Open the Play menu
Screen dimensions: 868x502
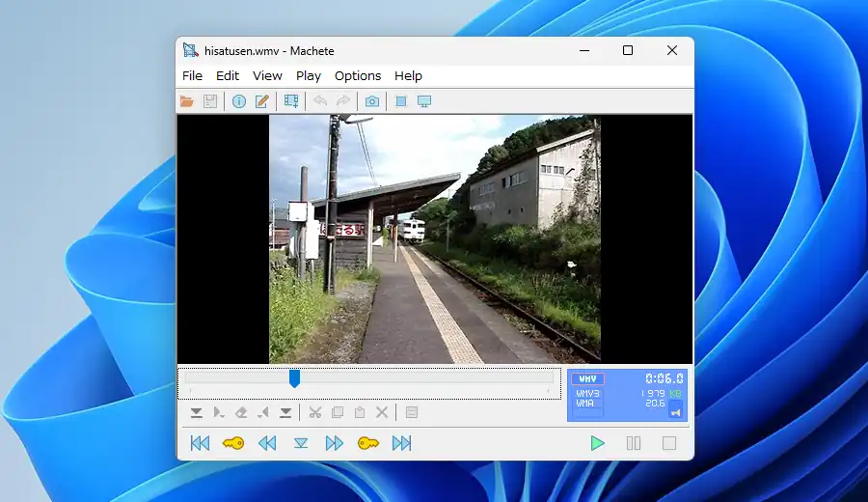click(309, 75)
